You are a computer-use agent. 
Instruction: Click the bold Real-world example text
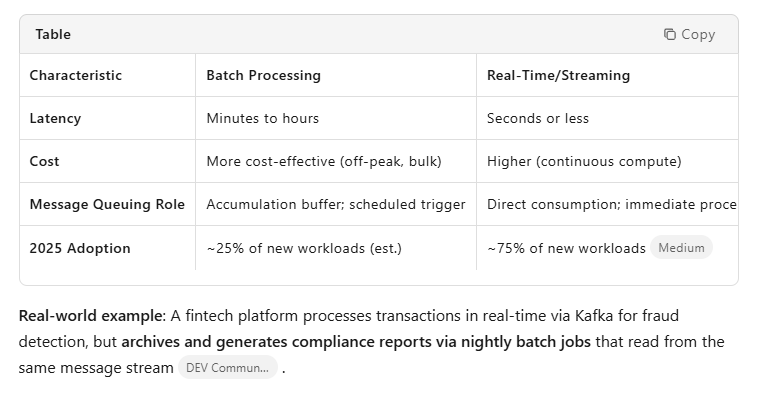pyautogui.click(x=92, y=316)
